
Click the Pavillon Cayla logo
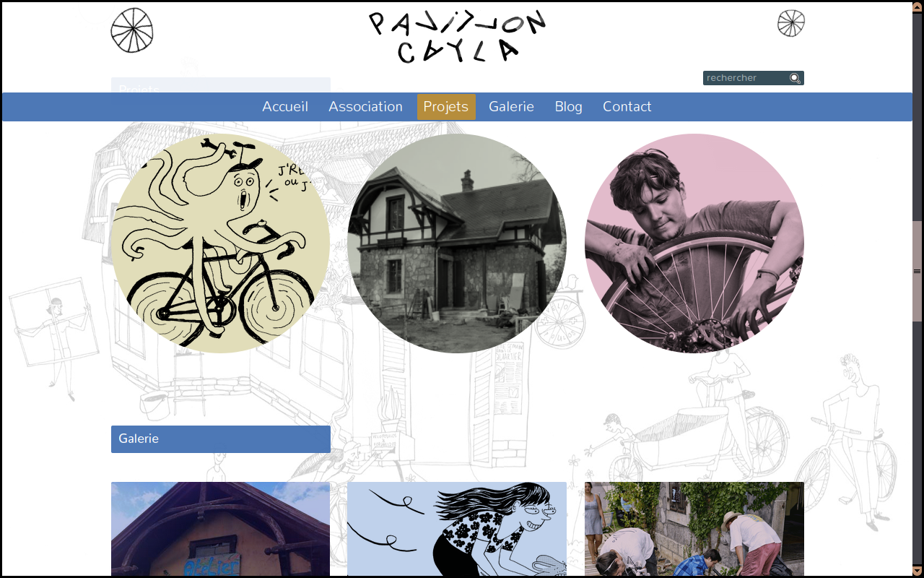[x=457, y=36]
